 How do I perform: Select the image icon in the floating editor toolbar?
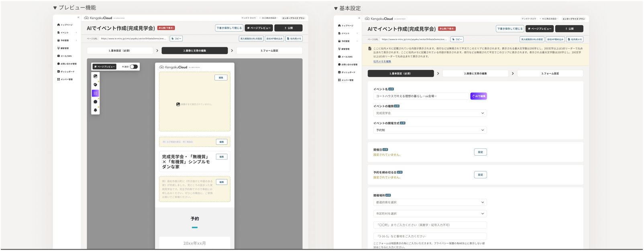tap(95, 76)
